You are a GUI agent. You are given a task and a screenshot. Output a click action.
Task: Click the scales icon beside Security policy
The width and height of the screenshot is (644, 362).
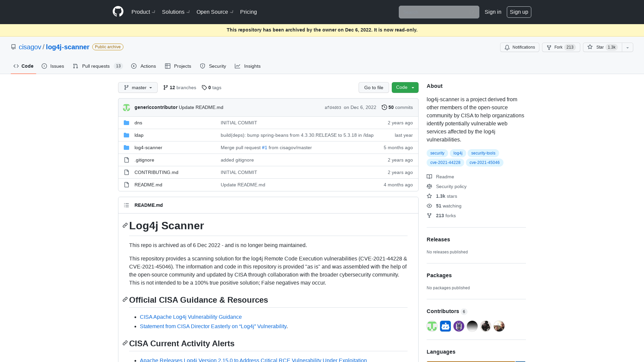(429, 186)
